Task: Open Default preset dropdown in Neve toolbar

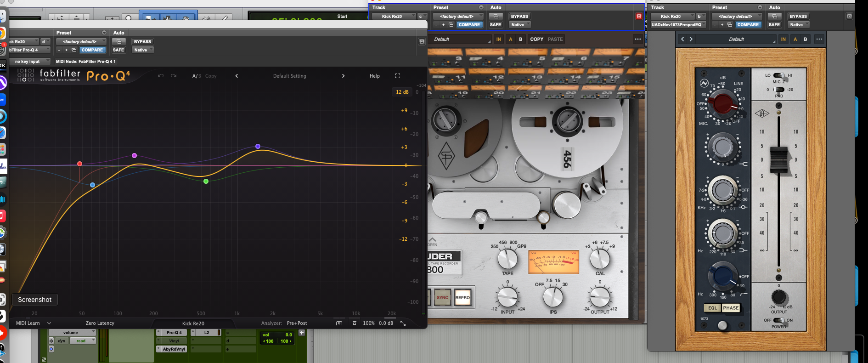Action: 736,39
